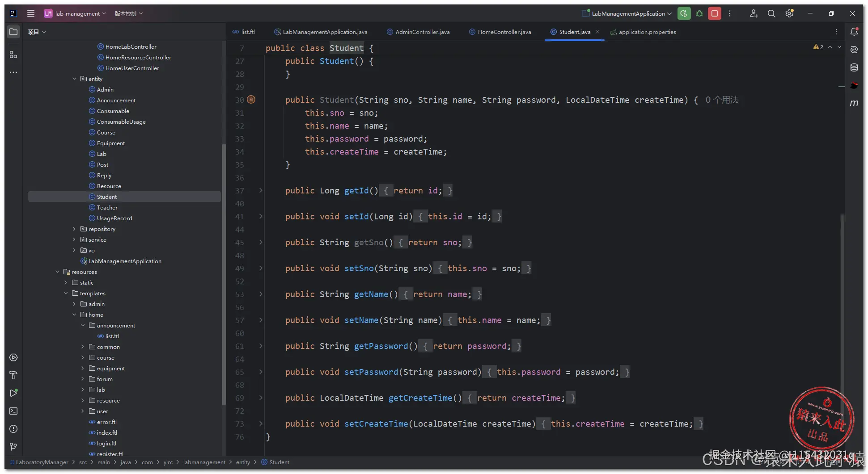Expand the folded getId method on line 37
Viewport: 868px width, 474px height.
261,190
